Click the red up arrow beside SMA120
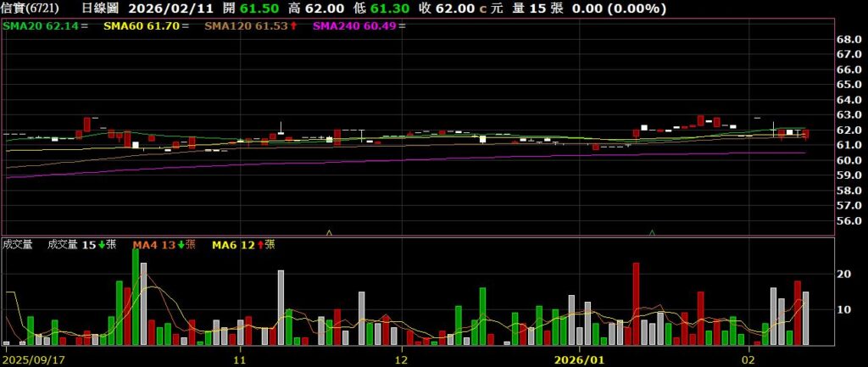 click(x=292, y=26)
